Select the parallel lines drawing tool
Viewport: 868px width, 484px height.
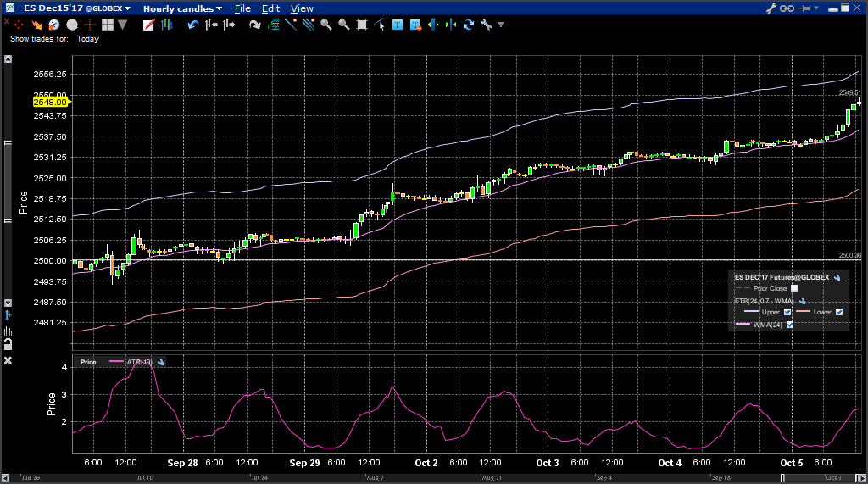click(309, 25)
